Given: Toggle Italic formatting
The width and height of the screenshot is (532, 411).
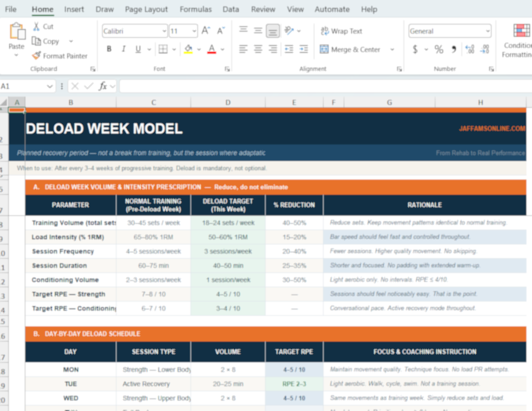Looking at the screenshot, I should point(123,49).
